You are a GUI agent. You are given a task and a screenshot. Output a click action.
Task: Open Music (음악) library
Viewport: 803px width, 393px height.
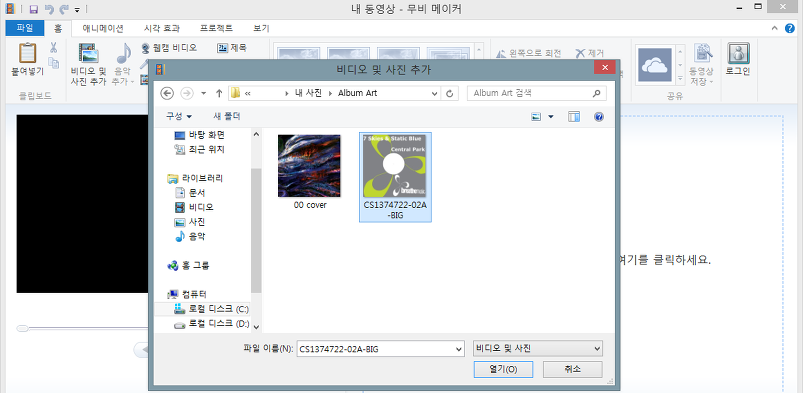(x=190, y=236)
